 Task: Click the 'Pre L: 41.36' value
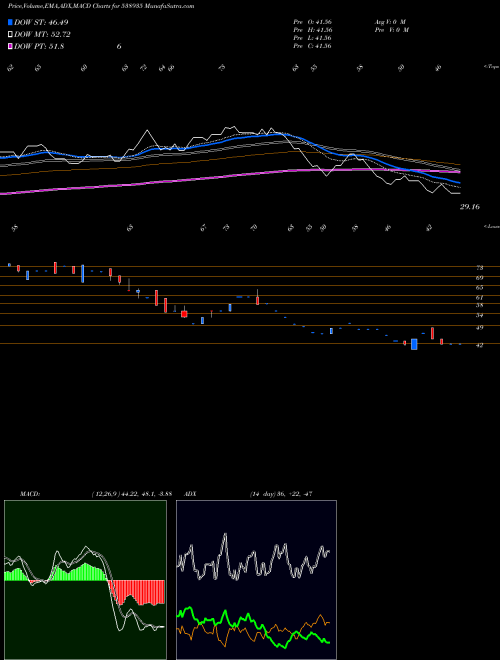313,38
